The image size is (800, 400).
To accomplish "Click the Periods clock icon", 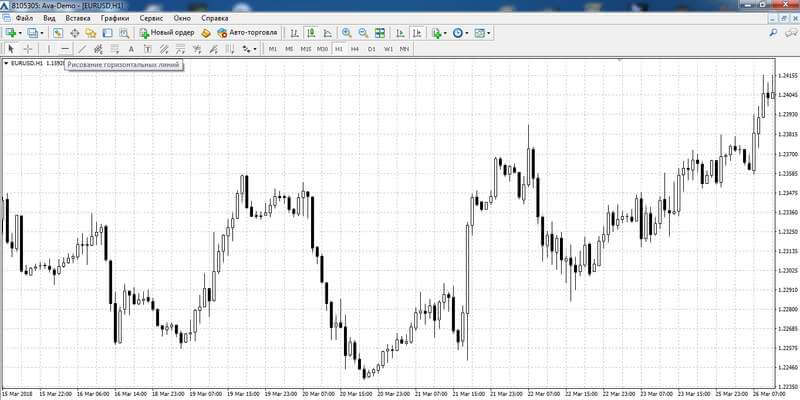I will click(x=458, y=33).
